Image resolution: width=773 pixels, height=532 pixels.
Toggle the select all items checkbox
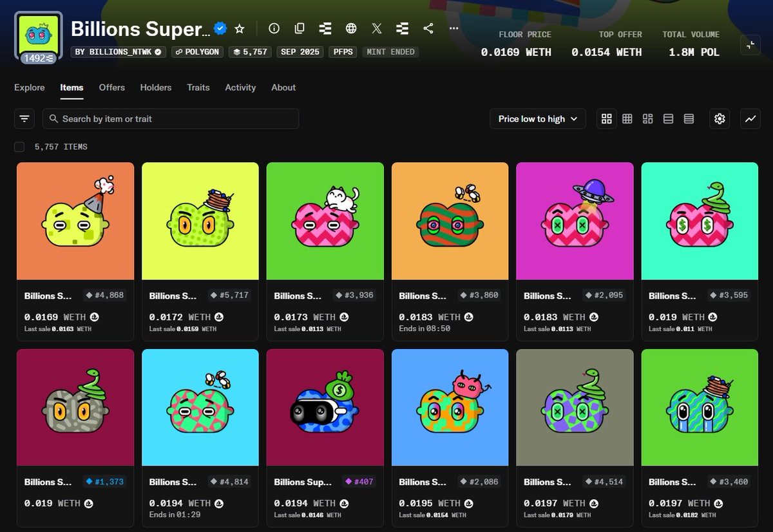tap(19, 147)
